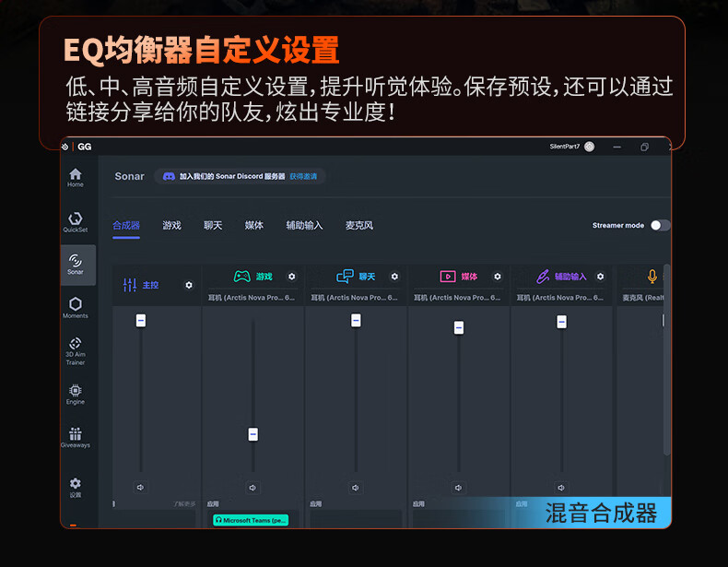The height and width of the screenshot is (567, 728).
Task: Open settings gear for 游戏 channel
Action: 292,277
